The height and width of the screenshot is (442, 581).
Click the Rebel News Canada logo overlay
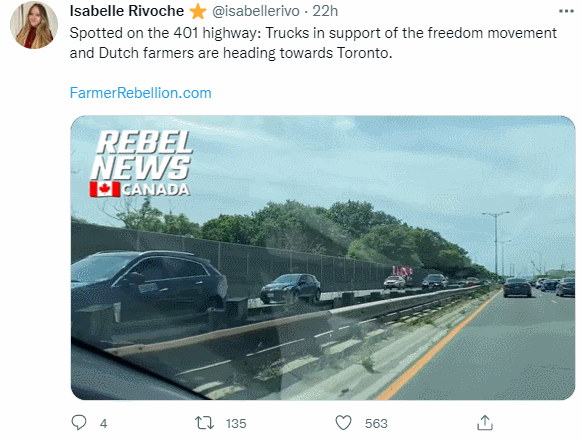(x=141, y=163)
